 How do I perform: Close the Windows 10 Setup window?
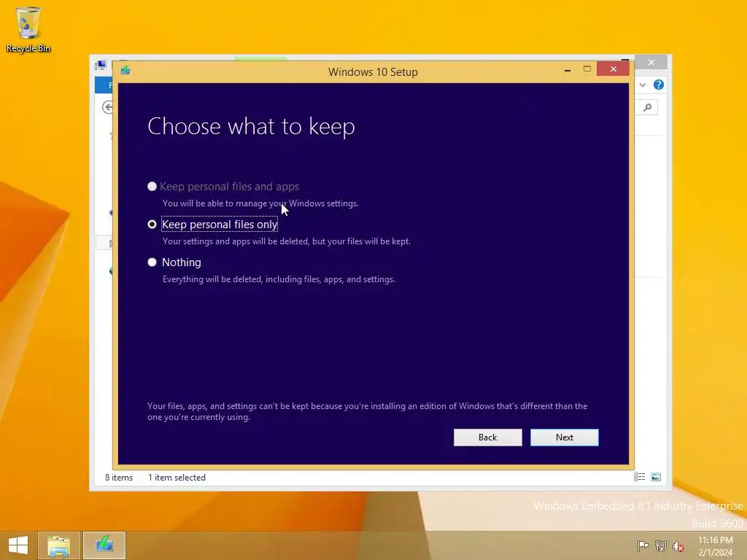(x=613, y=69)
